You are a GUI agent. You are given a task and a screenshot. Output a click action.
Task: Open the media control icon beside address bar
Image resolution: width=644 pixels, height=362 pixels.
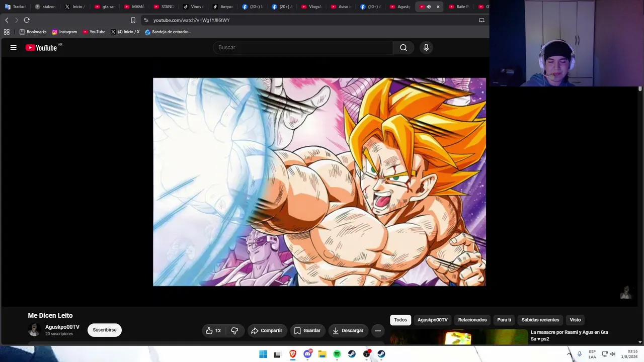(x=481, y=20)
